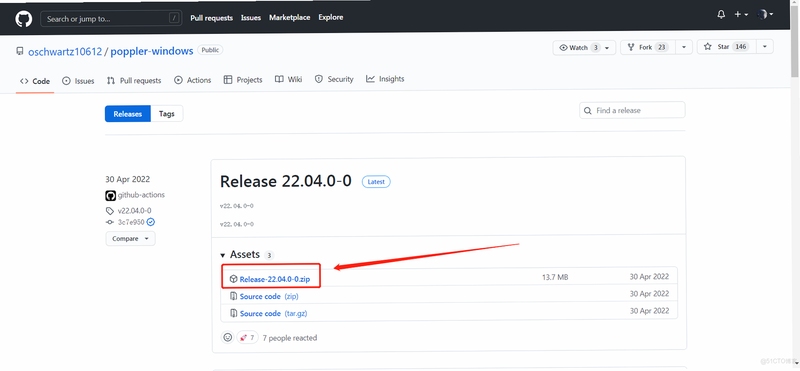
Task: Click the file icon beside Source code (tar.gz)
Action: (233, 313)
